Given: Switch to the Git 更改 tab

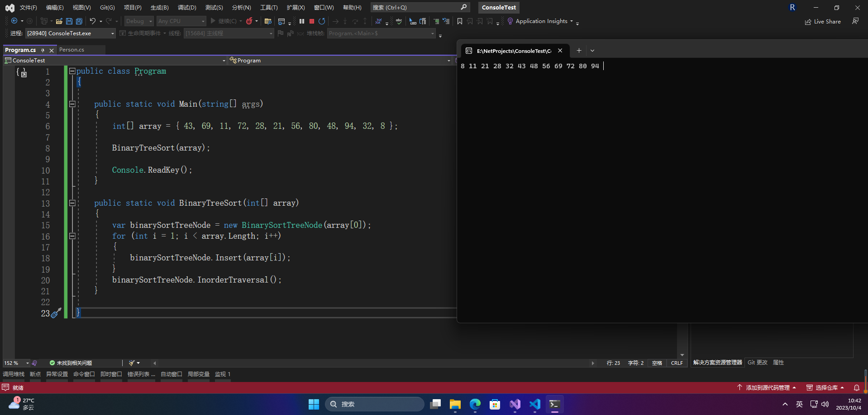Looking at the screenshot, I should (x=757, y=362).
